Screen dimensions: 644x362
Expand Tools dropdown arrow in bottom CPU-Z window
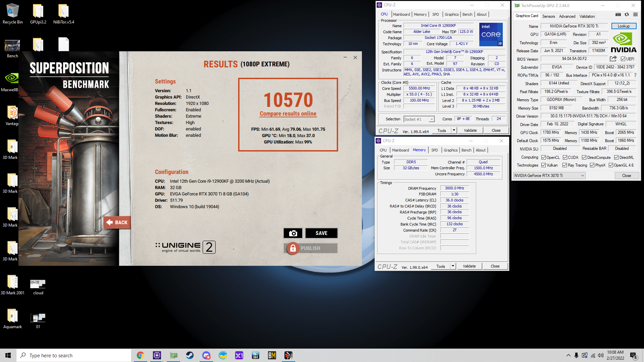(x=453, y=266)
